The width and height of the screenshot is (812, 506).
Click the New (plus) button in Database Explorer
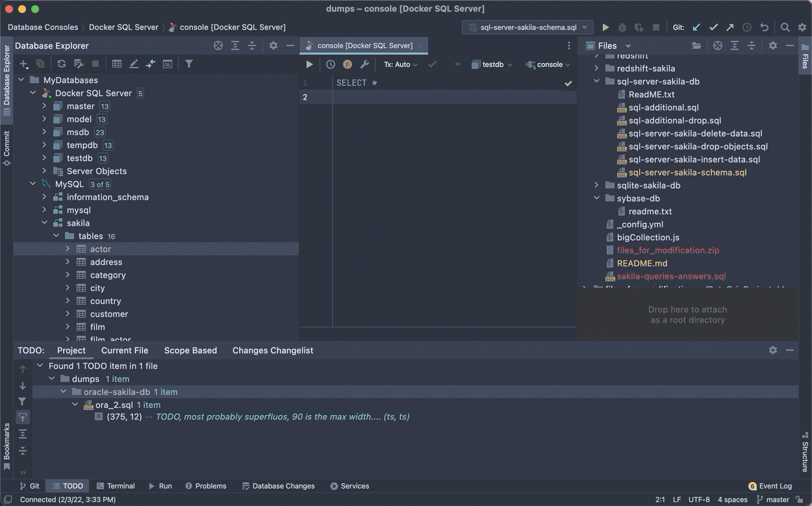[x=24, y=64]
